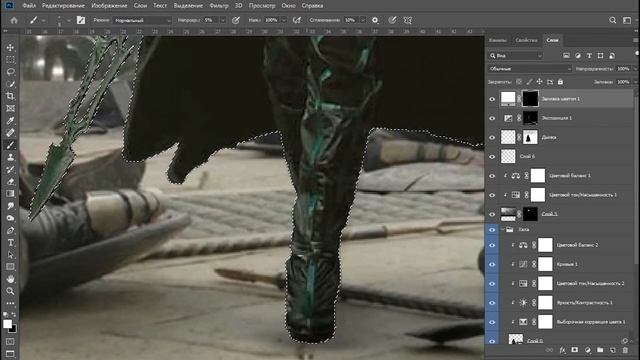Switch to the Свойства tab
The width and height of the screenshot is (640, 360).
(x=526, y=40)
